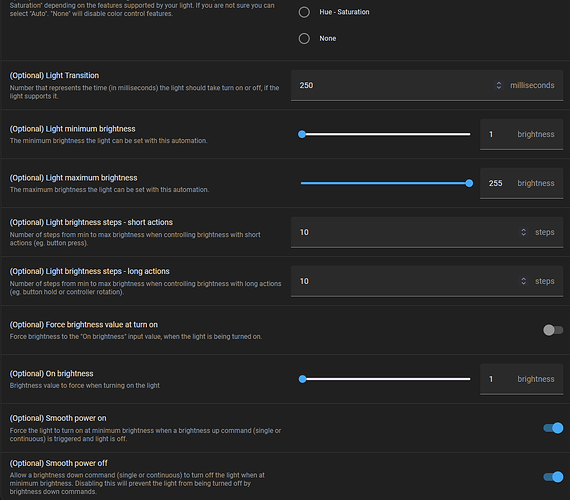Click the middle of the minimum brightness track
570x500 pixels.
(385, 134)
